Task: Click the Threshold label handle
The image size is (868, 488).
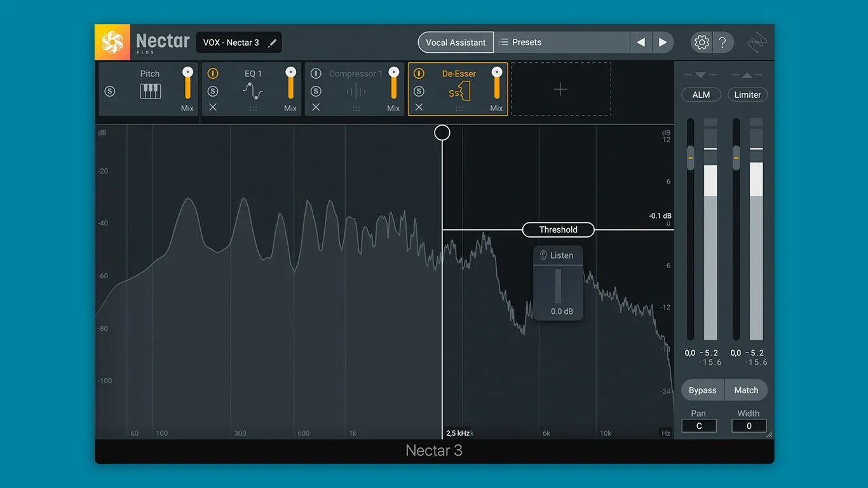Action: click(559, 229)
